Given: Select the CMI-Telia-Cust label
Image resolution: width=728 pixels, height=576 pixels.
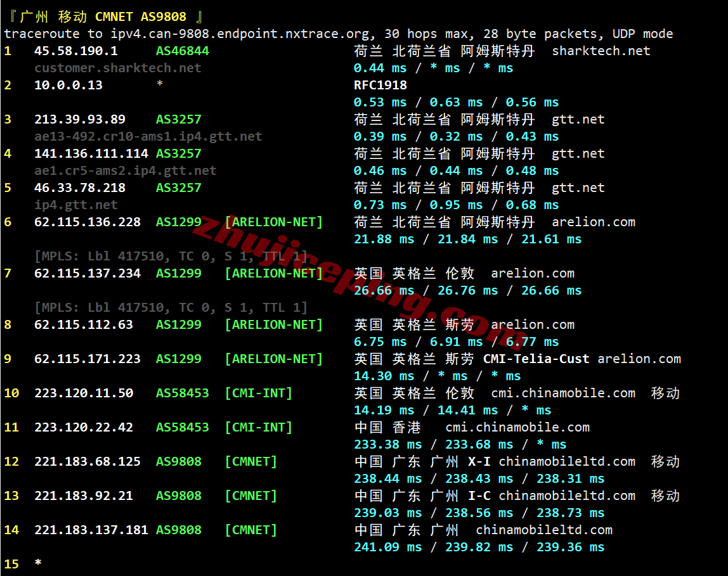Looking at the screenshot, I should pos(536,359).
